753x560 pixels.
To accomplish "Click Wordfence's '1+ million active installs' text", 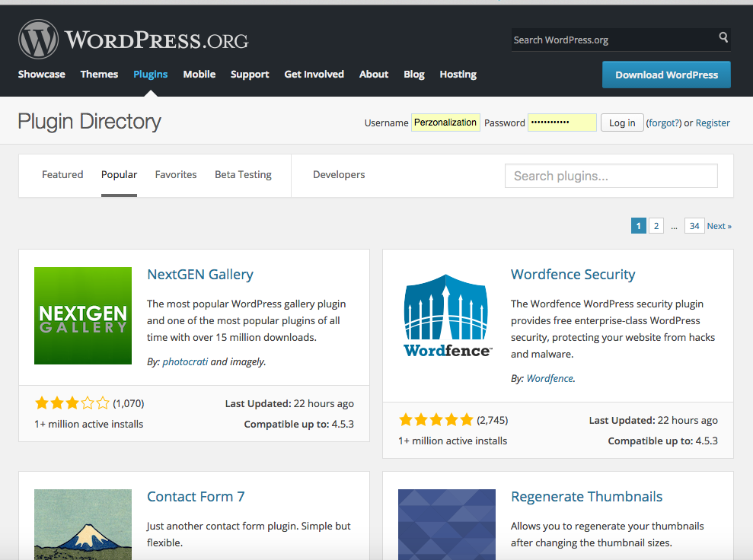I will [x=453, y=441].
